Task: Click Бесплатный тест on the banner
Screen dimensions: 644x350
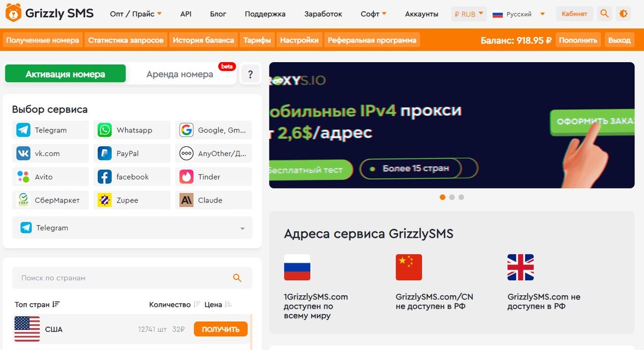Action: 310,169
